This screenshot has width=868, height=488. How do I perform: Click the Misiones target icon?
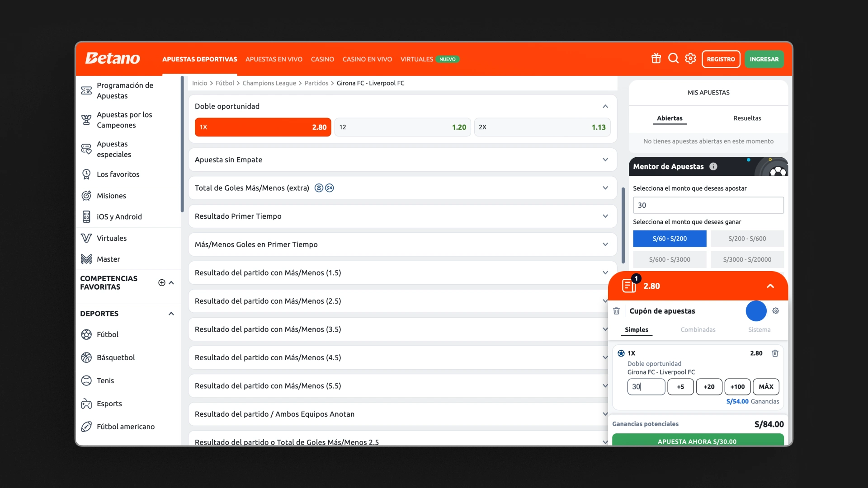pos(86,196)
